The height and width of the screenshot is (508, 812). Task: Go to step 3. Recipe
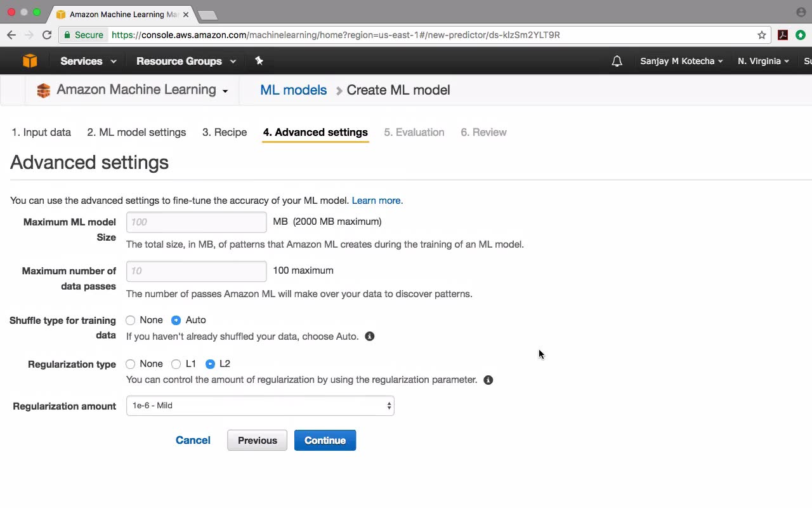tap(225, 133)
